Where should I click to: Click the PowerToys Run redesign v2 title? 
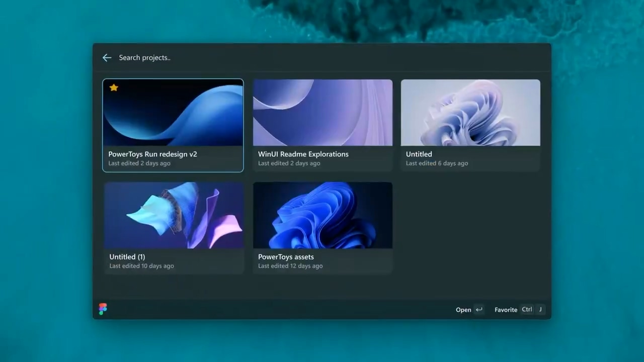click(152, 154)
